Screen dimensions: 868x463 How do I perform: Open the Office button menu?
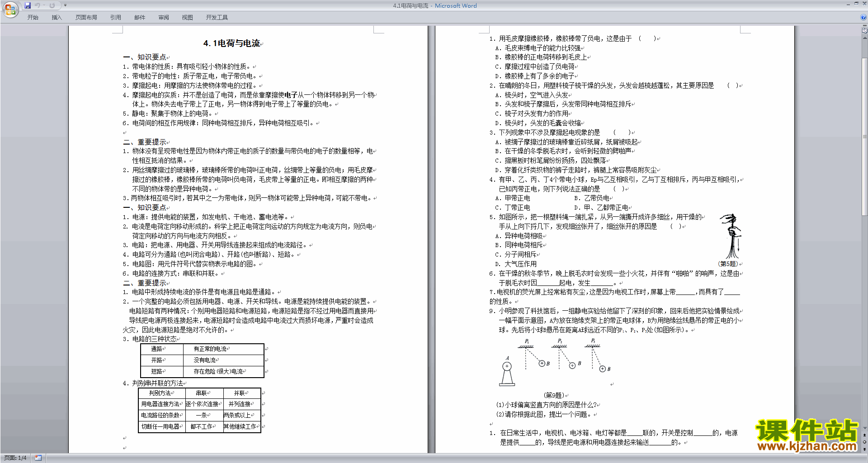(x=10, y=9)
